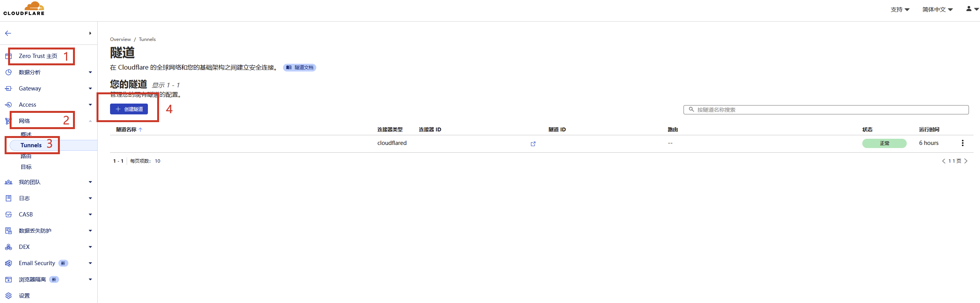This screenshot has width=980, height=303.
Task: Expand the CASB menu arrow
Action: pos(90,214)
